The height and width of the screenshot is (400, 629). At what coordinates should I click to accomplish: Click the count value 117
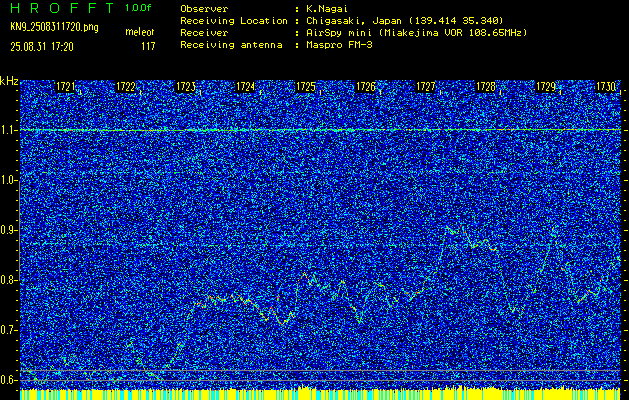pos(148,47)
